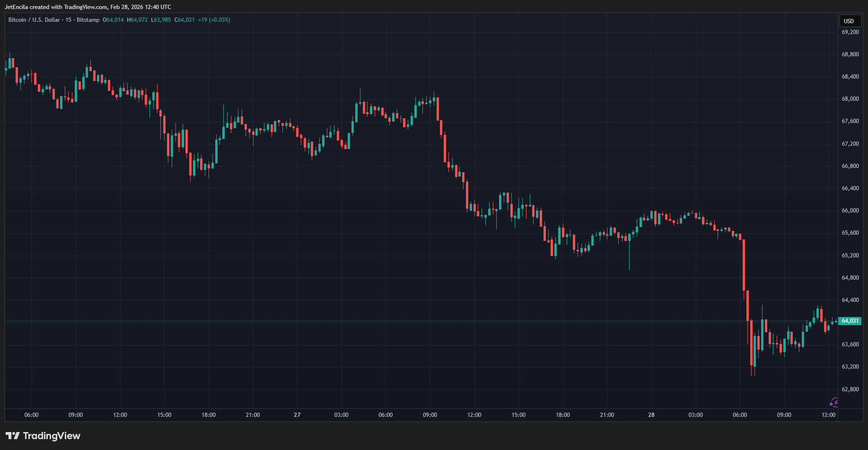
Task: Click the date marker 28 on time axis
Action: coord(651,415)
